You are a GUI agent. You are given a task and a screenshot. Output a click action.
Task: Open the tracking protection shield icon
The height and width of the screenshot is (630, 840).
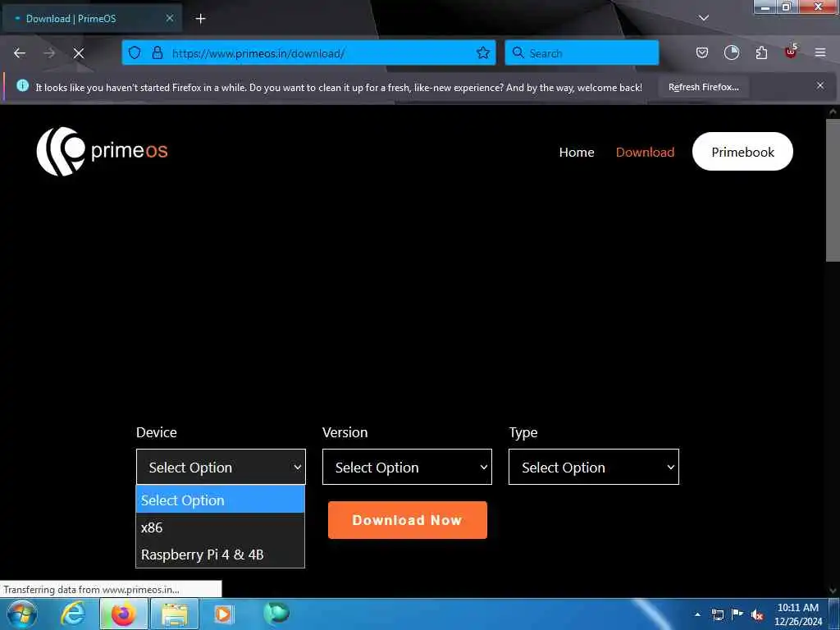(135, 52)
